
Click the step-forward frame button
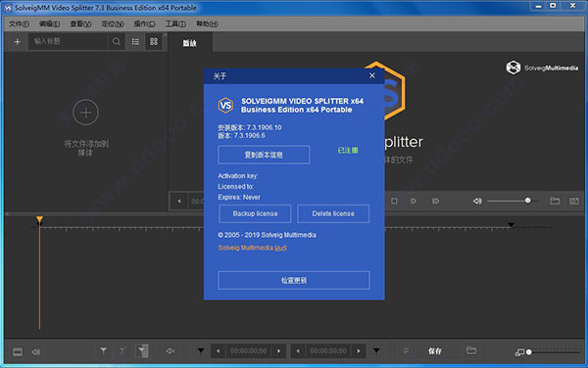pyautogui.click(x=414, y=201)
